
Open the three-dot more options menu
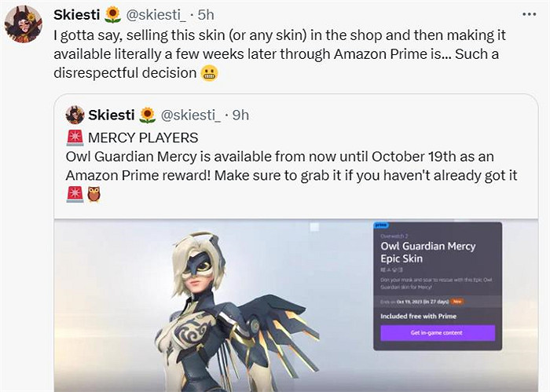click(x=529, y=14)
